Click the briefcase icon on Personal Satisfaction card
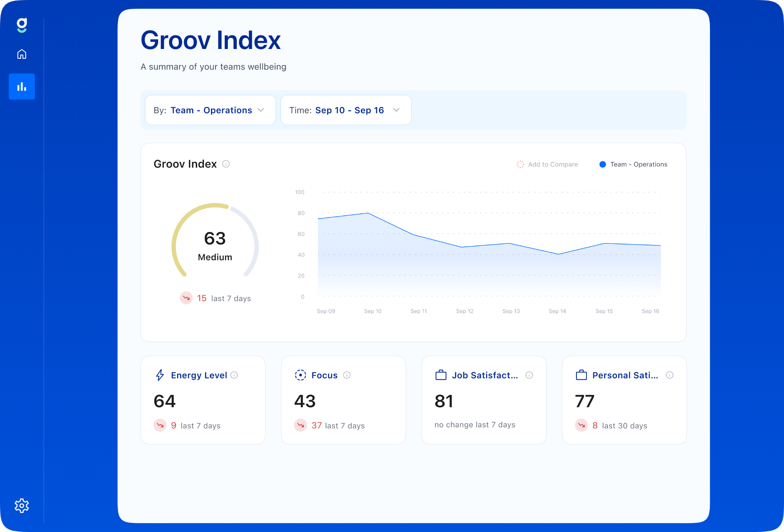 (x=581, y=375)
